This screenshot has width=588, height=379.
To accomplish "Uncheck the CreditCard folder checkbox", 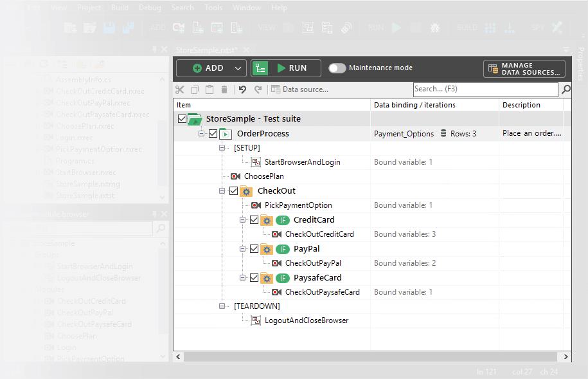I will [x=254, y=220].
